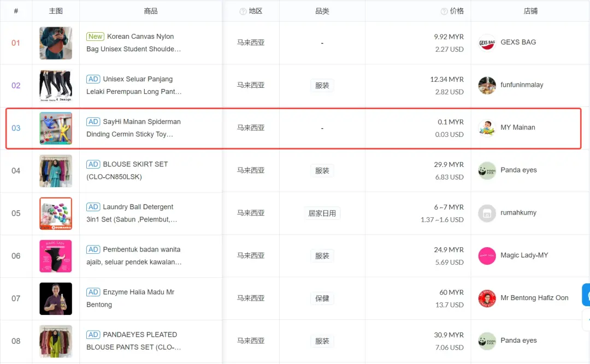Select the 12.34 MYR price
The width and height of the screenshot is (590, 364).
pos(447,79)
